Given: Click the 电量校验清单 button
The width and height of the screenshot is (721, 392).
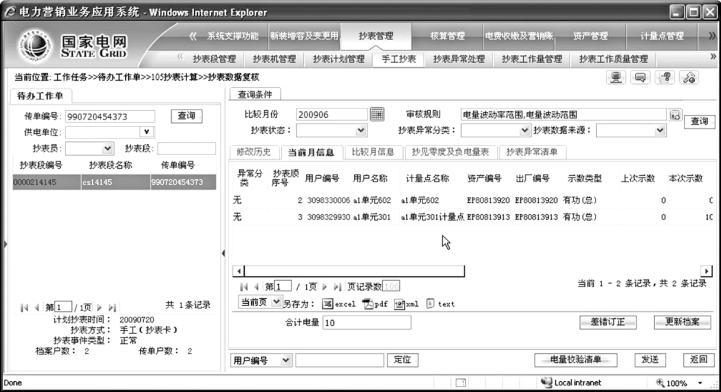Looking at the screenshot, I should (x=576, y=360).
